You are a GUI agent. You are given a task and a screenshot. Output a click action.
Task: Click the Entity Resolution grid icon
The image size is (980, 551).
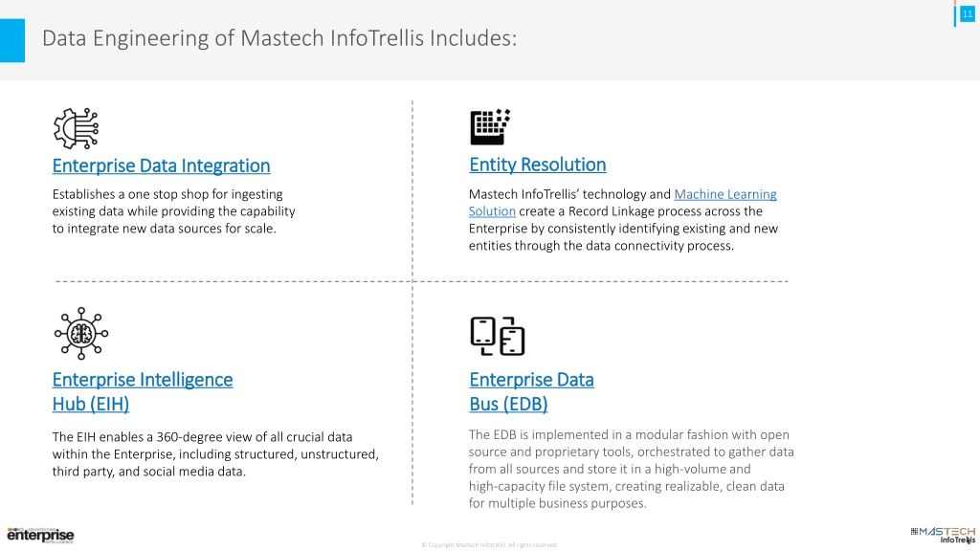tap(490, 127)
